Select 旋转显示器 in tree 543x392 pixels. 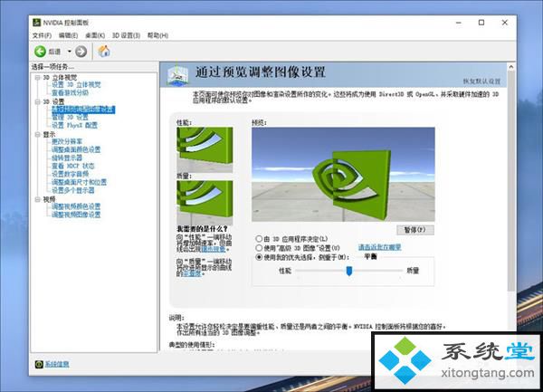67,158
